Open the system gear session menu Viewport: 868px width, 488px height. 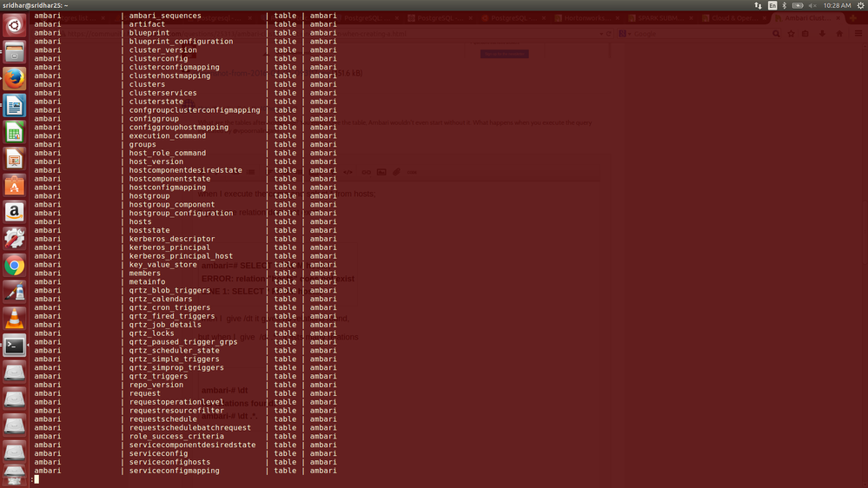coord(861,5)
